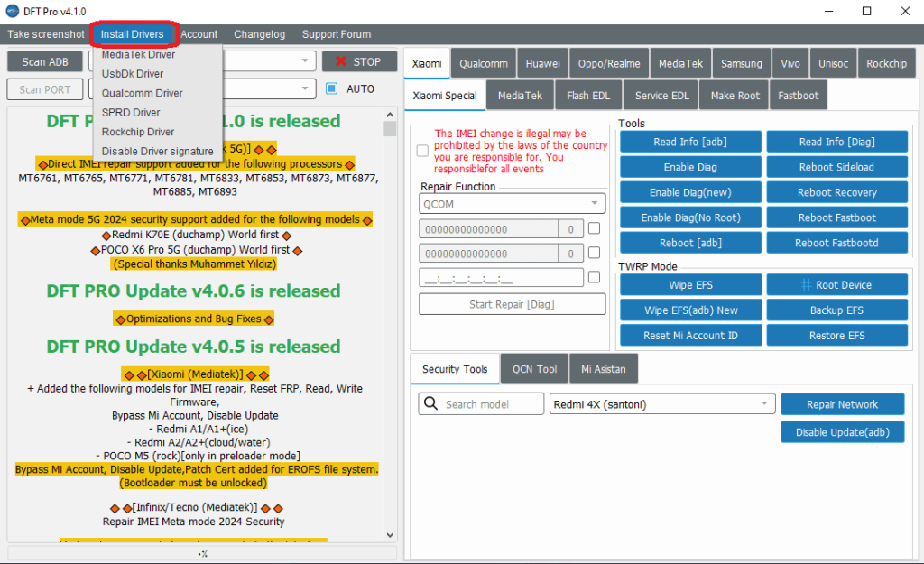
Task: Expand the QCOM repair function dropdown
Action: click(595, 204)
